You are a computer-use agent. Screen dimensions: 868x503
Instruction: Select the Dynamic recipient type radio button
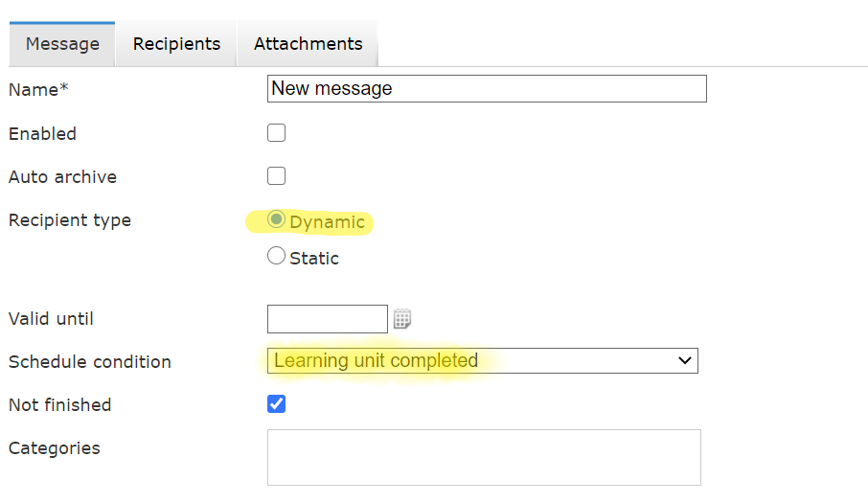276,219
